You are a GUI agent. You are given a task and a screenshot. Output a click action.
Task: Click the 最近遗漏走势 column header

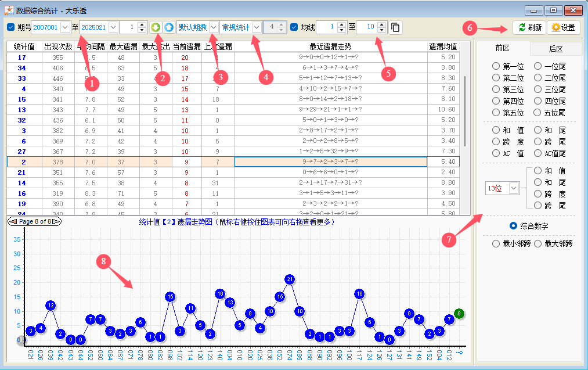(x=330, y=46)
